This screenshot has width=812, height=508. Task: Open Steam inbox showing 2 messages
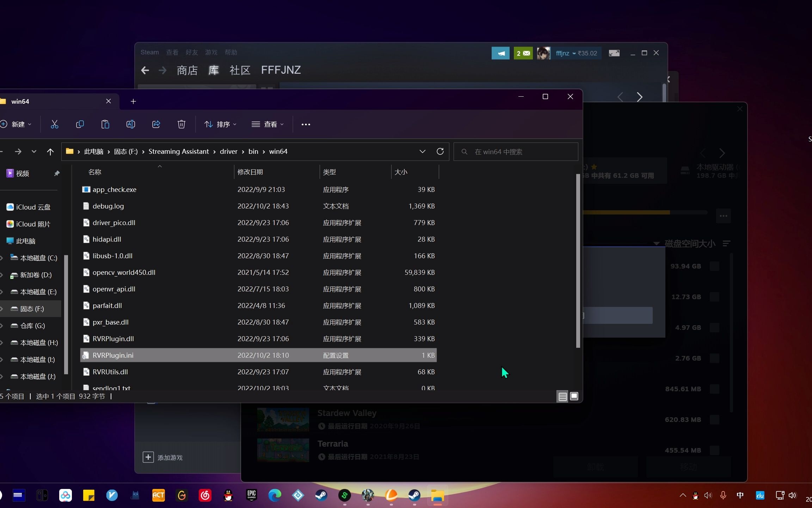[523, 53]
